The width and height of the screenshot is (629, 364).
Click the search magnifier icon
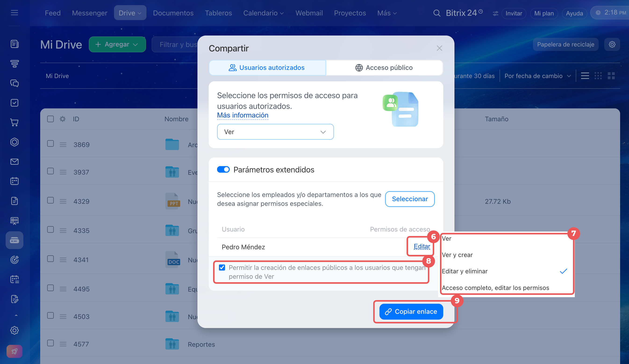coord(436,13)
